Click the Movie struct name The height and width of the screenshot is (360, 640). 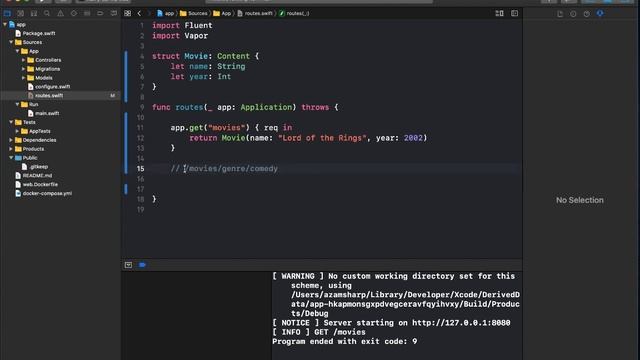click(x=196, y=56)
